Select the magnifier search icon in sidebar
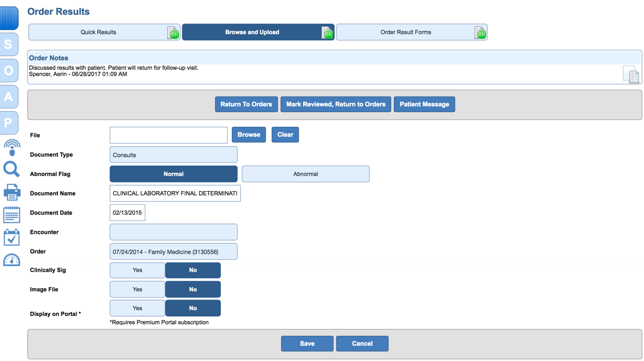The image size is (644, 361). tap(12, 169)
